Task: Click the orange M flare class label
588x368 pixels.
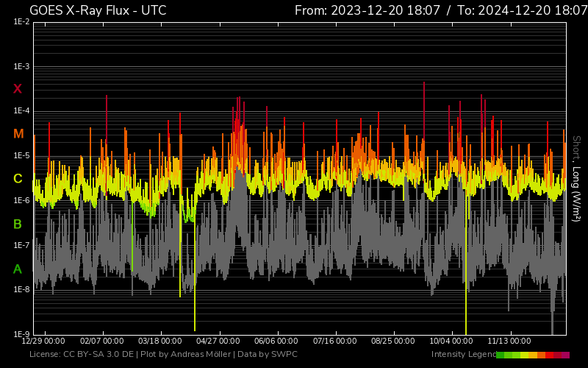Action: pyautogui.click(x=18, y=134)
